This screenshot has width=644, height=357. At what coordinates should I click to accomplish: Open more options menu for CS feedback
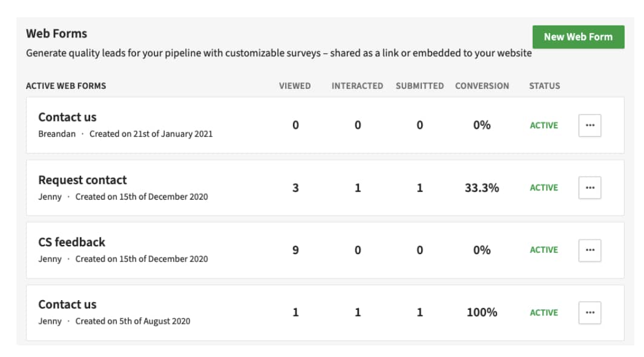590,250
